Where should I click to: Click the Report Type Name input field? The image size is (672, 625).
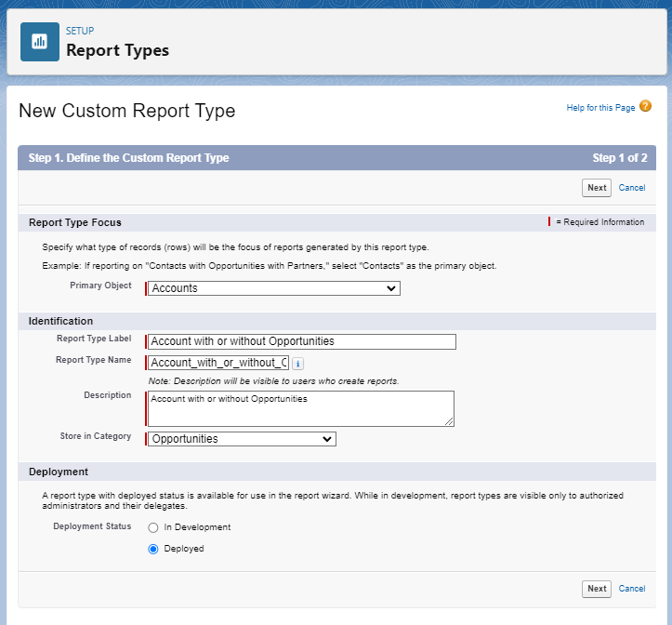pos(218,363)
